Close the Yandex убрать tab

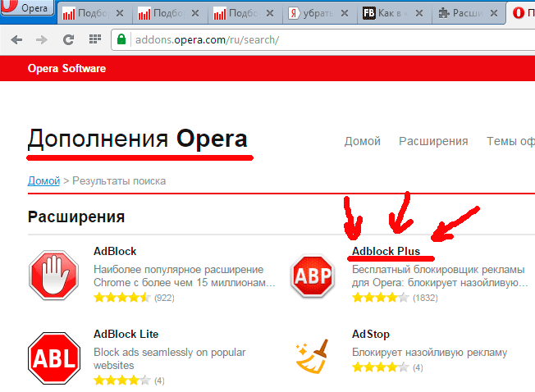tap(345, 13)
